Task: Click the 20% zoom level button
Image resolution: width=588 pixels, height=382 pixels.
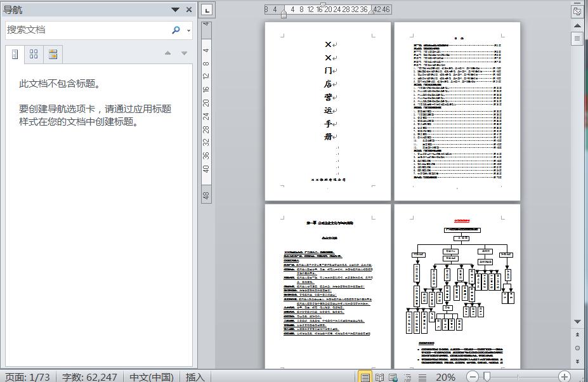Action: click(445, 377)
